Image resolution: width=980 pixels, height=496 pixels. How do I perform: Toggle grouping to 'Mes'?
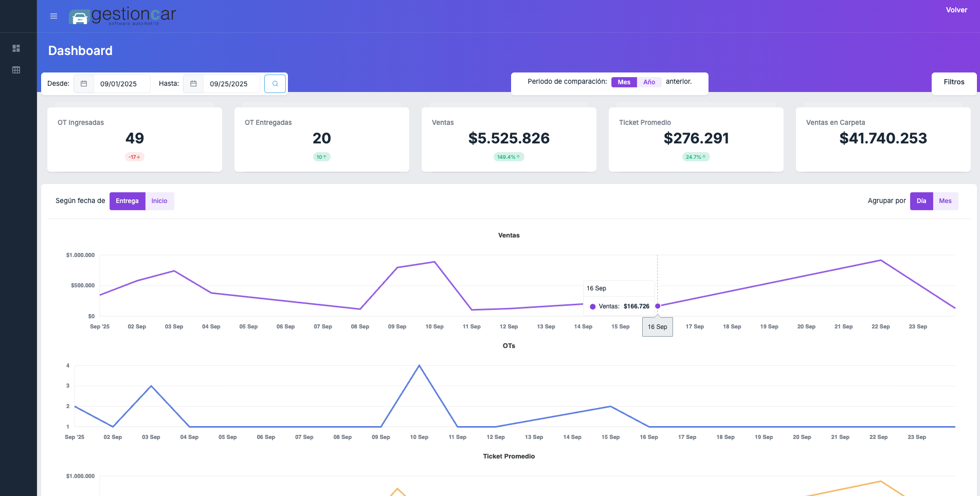point(946,201)
